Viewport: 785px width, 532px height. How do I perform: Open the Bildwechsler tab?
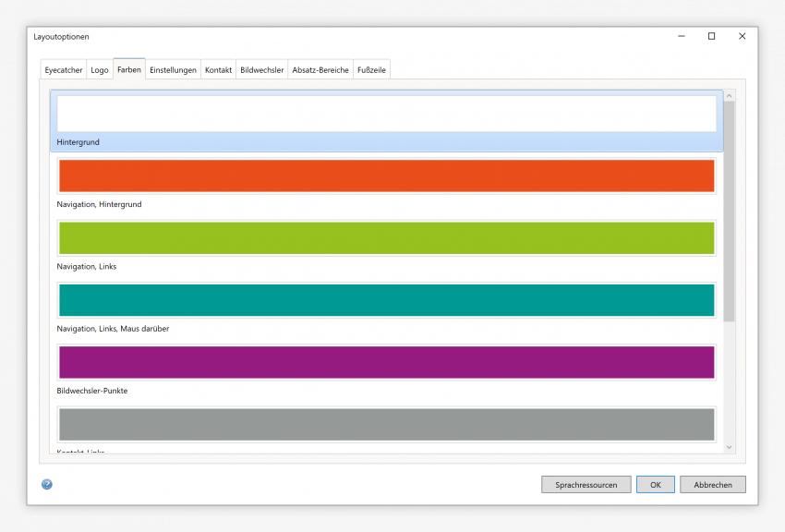pos(261,70)
